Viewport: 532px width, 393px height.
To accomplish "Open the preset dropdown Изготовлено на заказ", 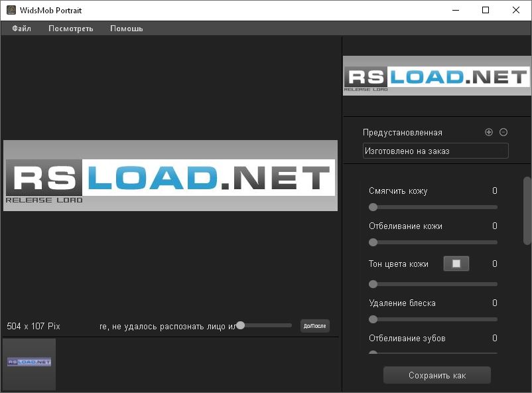I will 434,151.
